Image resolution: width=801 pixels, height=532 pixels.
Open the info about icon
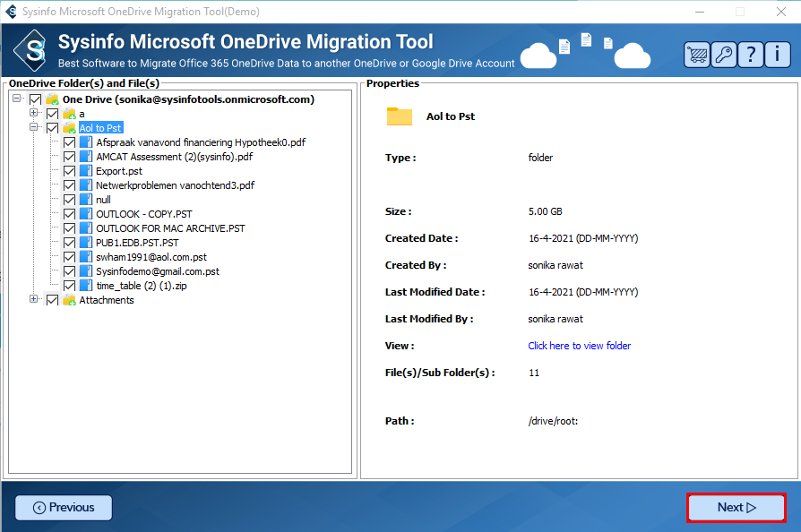[x=777, y=55]
